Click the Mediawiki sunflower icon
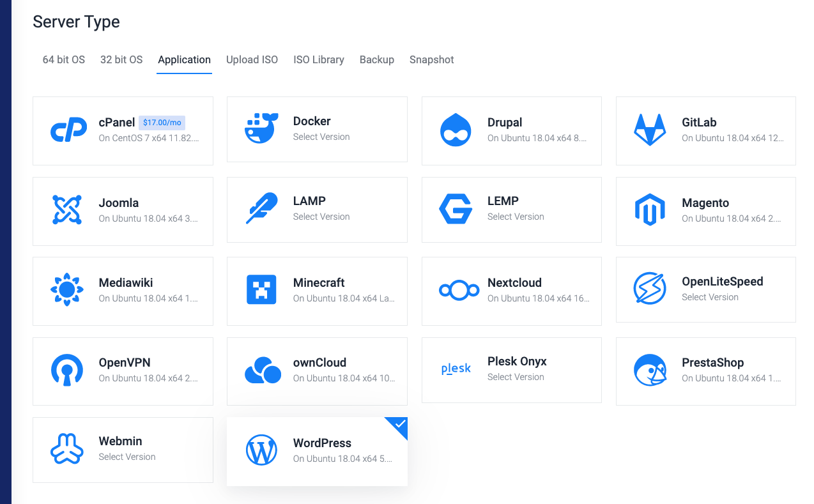 [67, 290]
